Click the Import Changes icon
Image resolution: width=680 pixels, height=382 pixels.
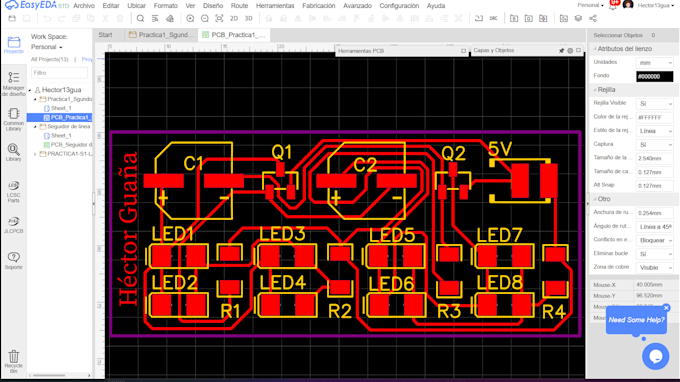(x=479, y=19)
